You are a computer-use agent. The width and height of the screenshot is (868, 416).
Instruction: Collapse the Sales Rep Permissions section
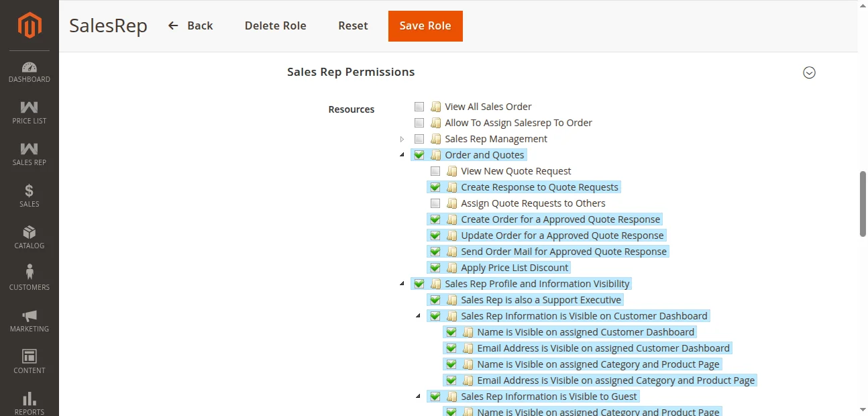click(x=809, y=72)
